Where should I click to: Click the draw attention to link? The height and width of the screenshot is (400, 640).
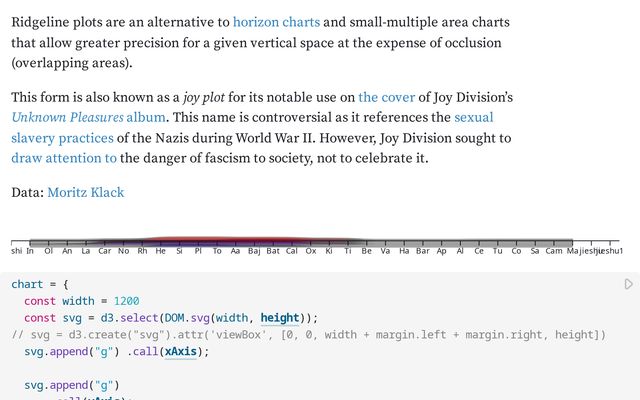pyautogui.click(x=64, y=158)
